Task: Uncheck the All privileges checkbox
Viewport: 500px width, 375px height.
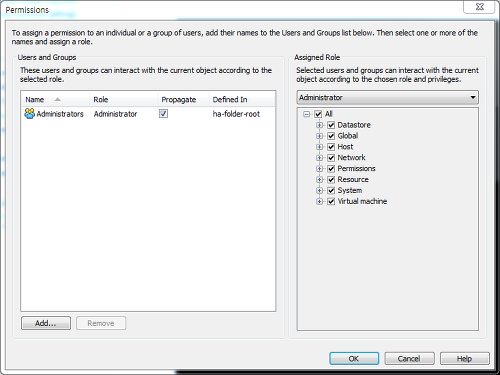Action: (318, 114)
